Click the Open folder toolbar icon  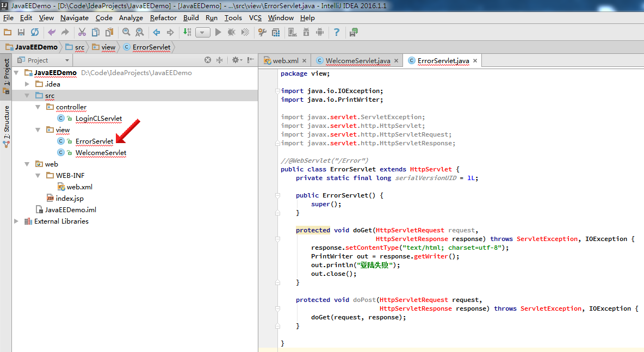click(8, 32)
